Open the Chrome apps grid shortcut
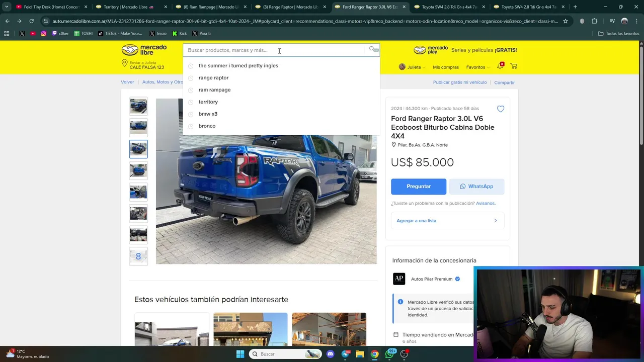This screenshot has width=644, height=362. point(7,33)
